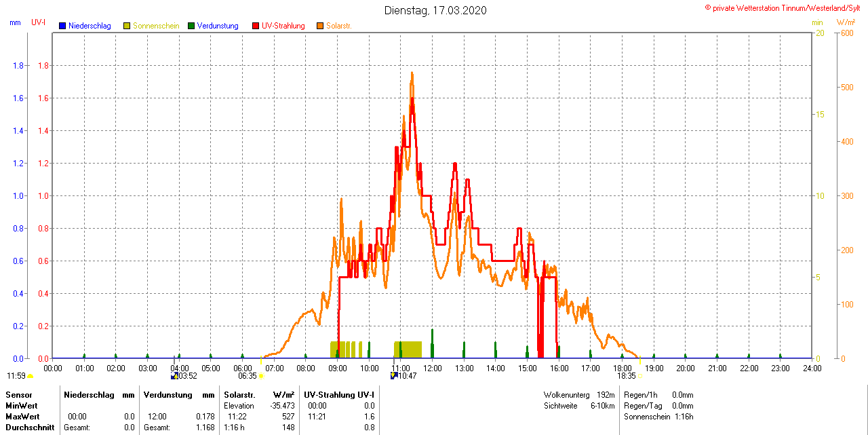Click the Elevation value -35.473
Viewport: 868px width, 435px height.
coord(281,405)
